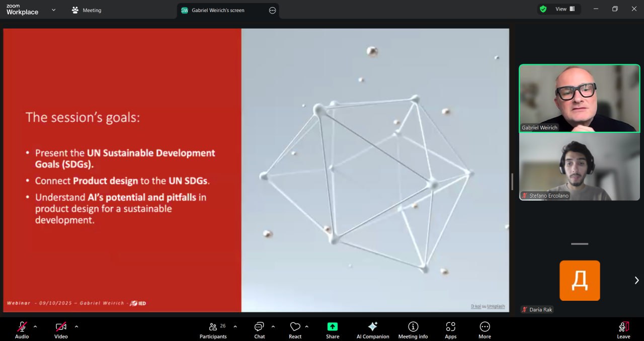Open the More options menu
Image resolution: width=644 pixels, height=341 pixels.
pyautogui.click(x=485, y=329)
